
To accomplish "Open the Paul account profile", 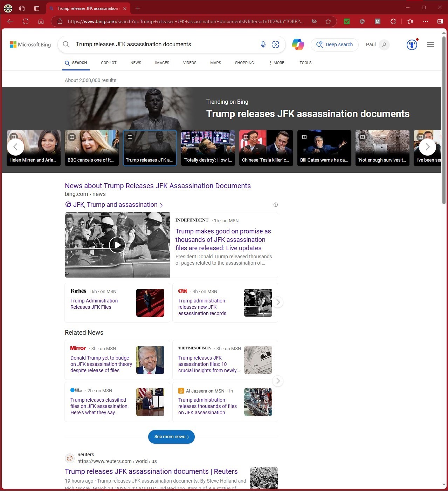I will [378, 45].
